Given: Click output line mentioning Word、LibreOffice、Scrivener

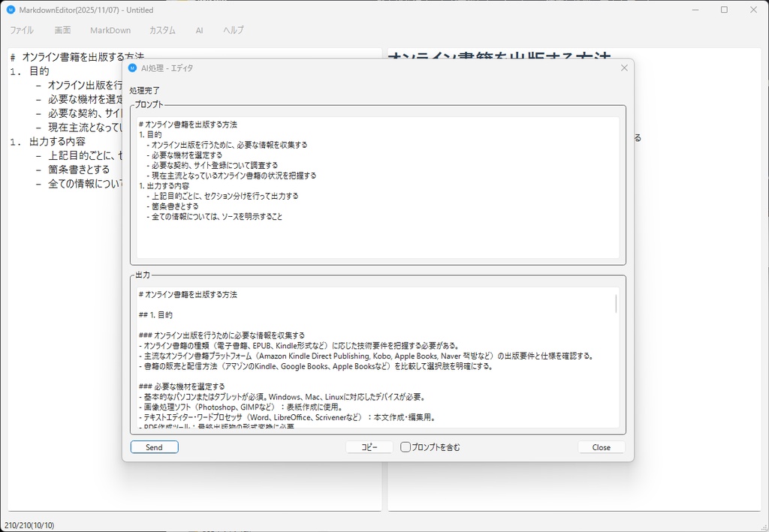Looking at the screenshot, I should pos(288,417).
